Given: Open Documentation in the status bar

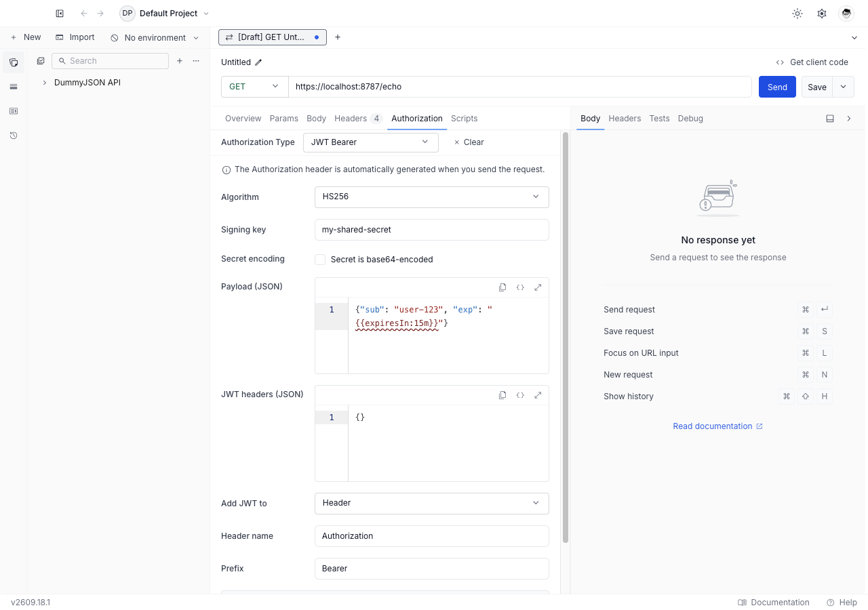Looking at the screenshot, I should pos(774,603).
